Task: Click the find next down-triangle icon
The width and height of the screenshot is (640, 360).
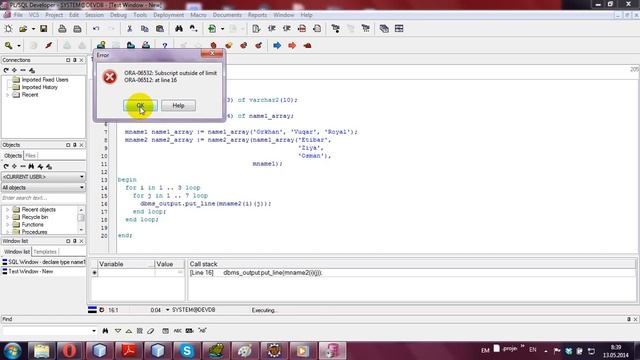Action: coord(118,331)
